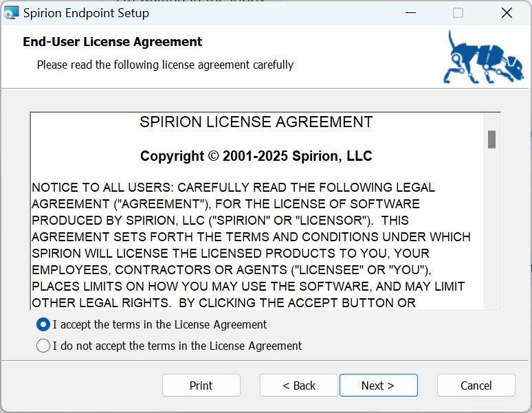Click the installer icon in title bar
Image resolution: width=532 pixels, height=413 pixels.
click(x=12, y=12)
